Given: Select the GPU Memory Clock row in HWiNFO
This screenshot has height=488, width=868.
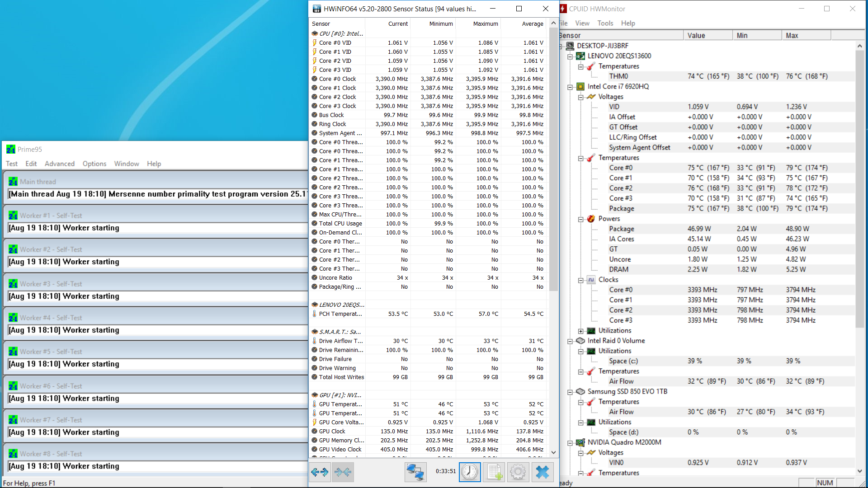Looking at the screenshot, I should click(429, 441).
